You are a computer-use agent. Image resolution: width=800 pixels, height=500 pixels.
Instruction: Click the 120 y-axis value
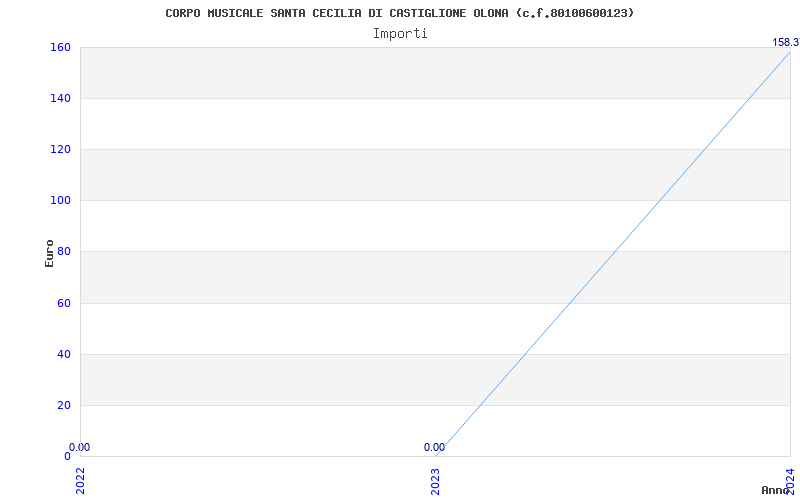(x=60, y=149)
